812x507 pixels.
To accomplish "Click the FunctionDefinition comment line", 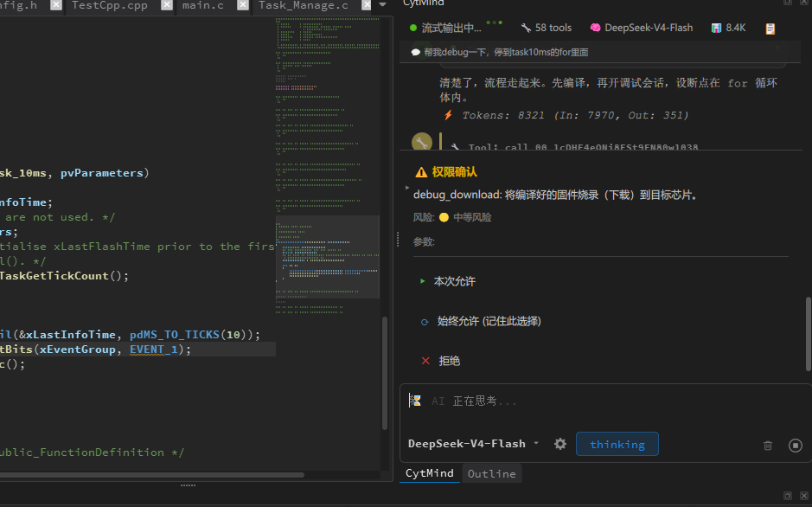I will 92,452.
